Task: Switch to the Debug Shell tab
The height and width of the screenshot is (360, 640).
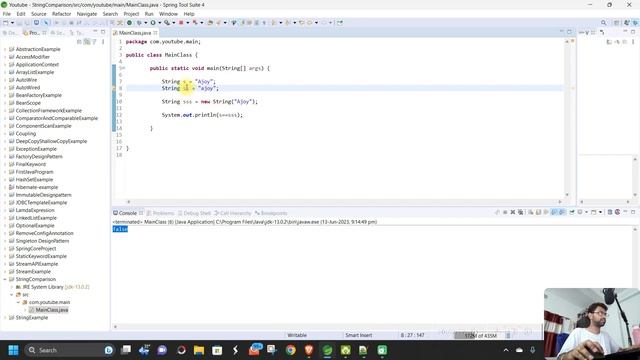Action: tap(194, 213)
